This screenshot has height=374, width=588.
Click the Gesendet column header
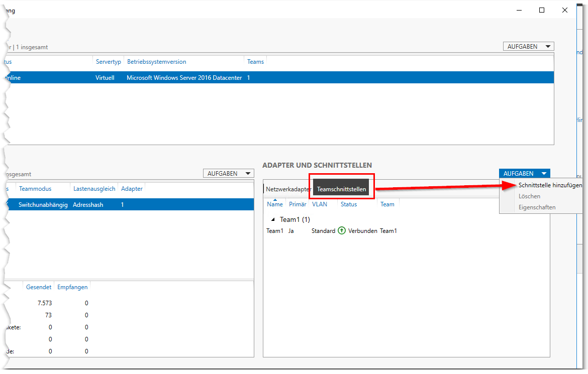[39, 287]
